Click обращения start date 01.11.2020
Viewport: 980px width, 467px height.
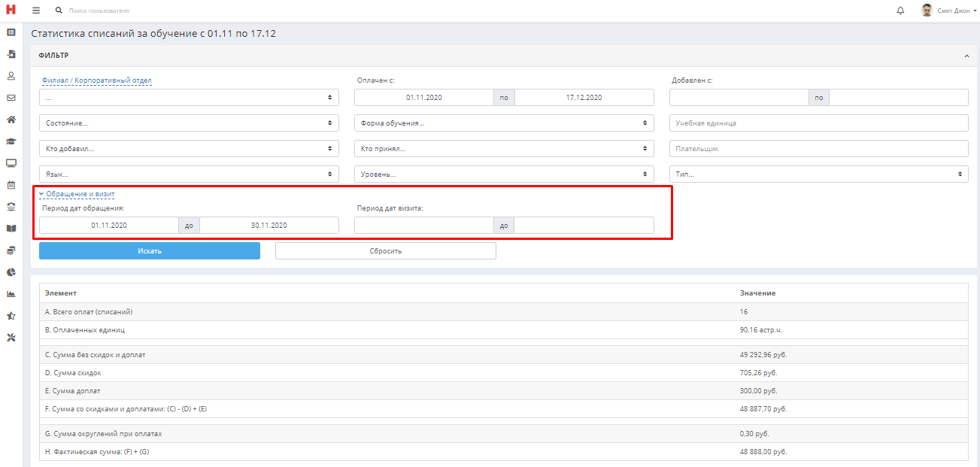pos(109,225)
